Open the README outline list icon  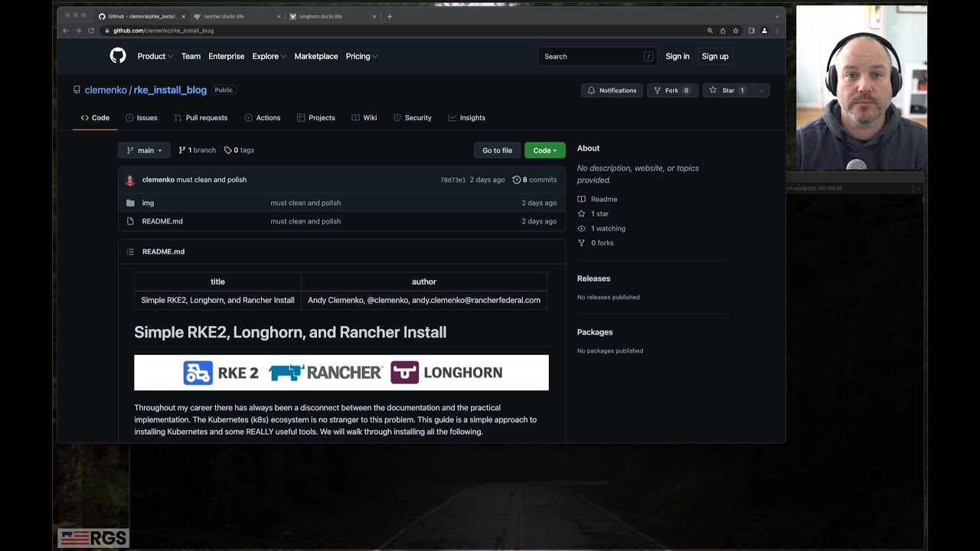(130, 252)
